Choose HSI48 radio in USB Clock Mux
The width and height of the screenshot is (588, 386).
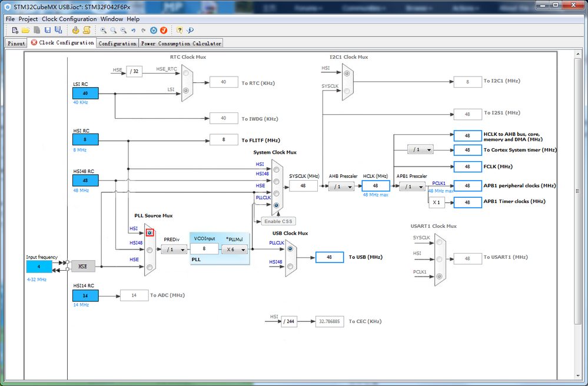click(290, 266)
